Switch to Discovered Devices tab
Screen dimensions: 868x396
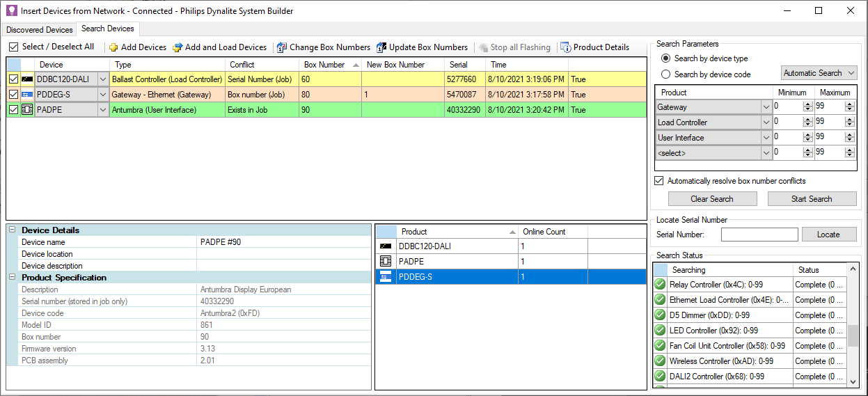click(x=40, y=30)
